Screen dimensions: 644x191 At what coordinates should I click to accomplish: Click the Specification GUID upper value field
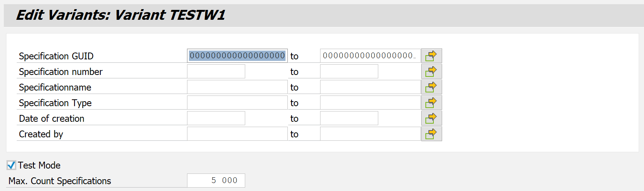coord(370,56)
